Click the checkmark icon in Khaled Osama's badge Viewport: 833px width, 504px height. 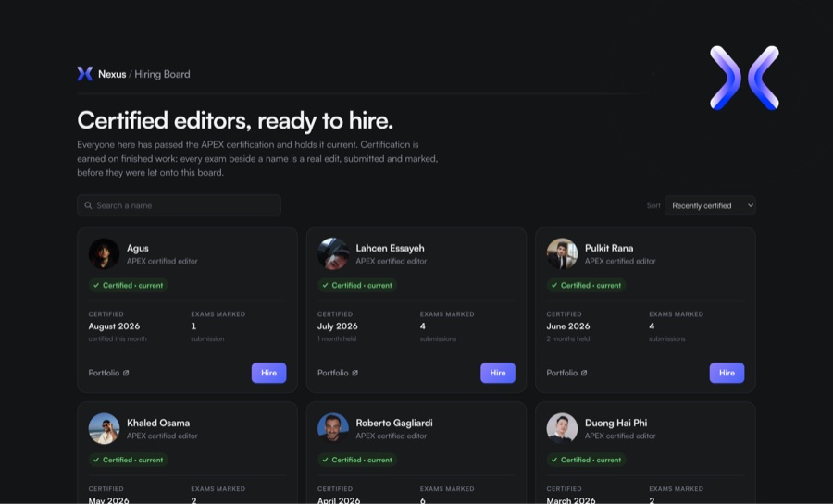(96, 460)
